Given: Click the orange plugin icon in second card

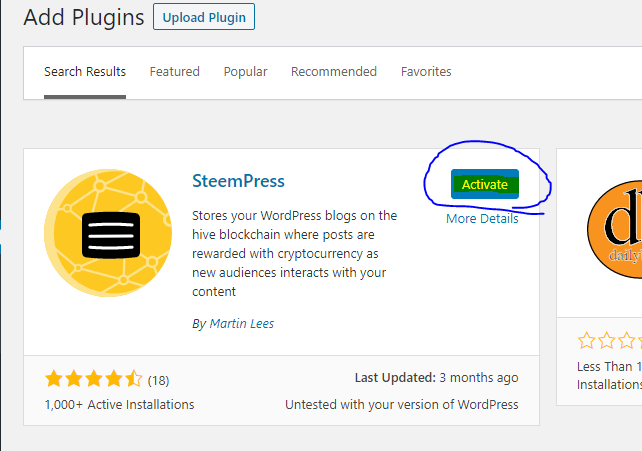Looking at the screenshot, I should (615, 229).
